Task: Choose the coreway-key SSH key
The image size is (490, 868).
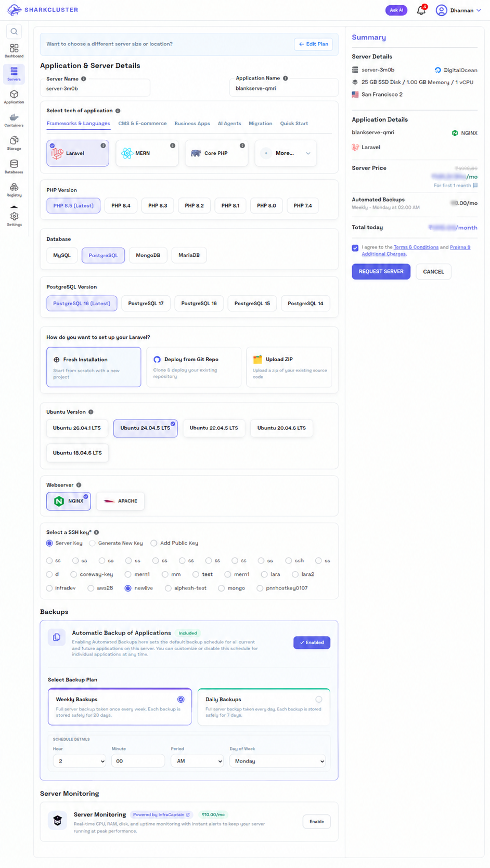Action: pyautogui.click(x=74, y=574)
